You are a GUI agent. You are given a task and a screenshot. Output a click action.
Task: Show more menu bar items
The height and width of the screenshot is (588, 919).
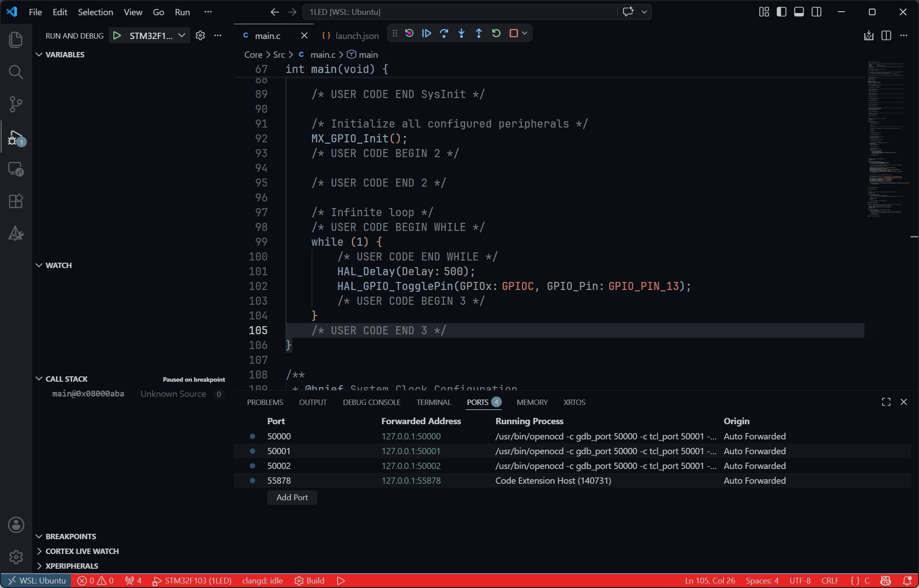tap(208, 12)
